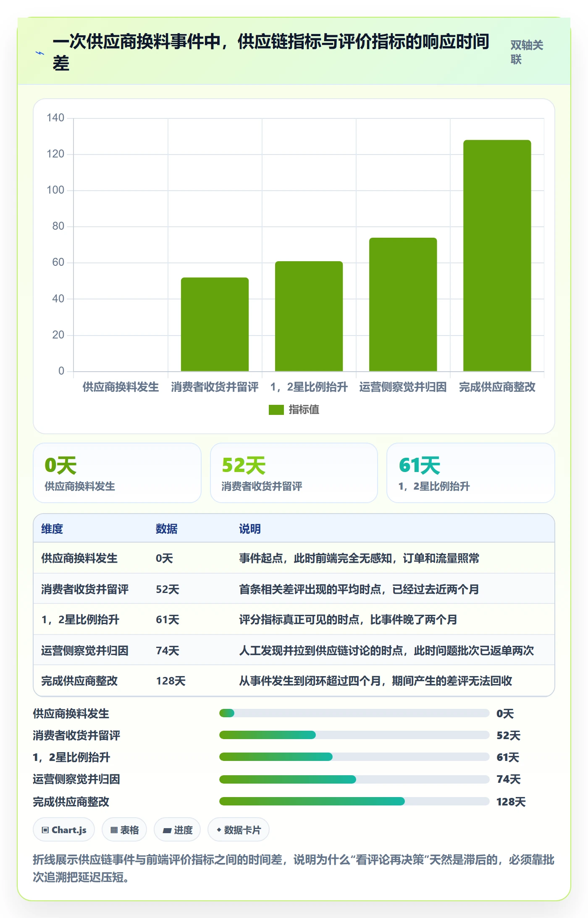The height and width of the screenshot is (918, 588).
Task: Select table cell 74天
Action: click(168, 650)
